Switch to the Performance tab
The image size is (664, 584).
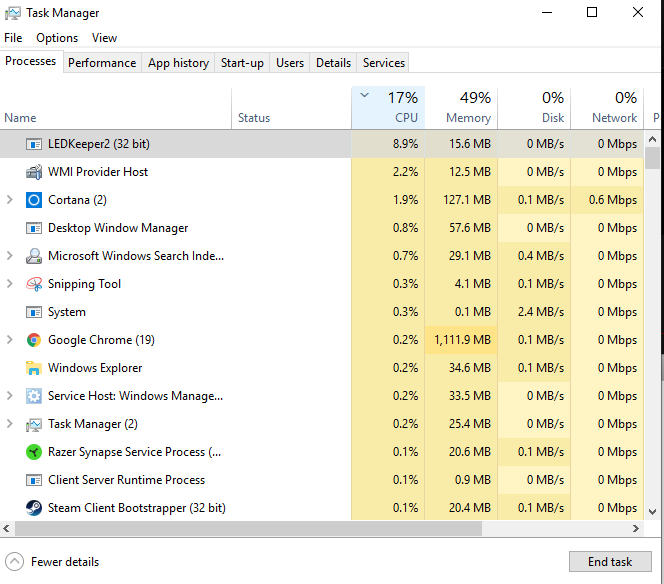pyautogui.click(x=102, y=63)
